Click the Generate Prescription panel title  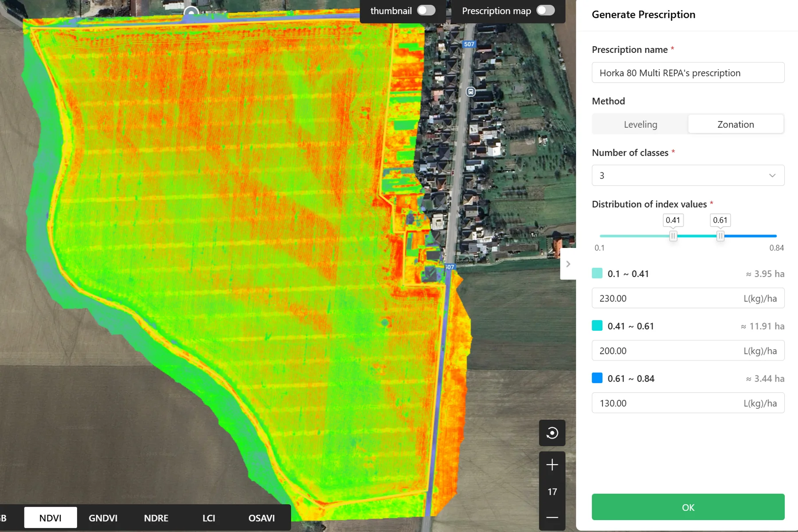tap(643, 15)
